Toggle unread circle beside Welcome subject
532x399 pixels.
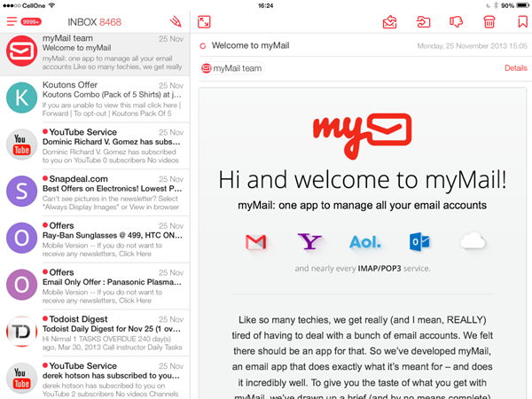(203, 46)
